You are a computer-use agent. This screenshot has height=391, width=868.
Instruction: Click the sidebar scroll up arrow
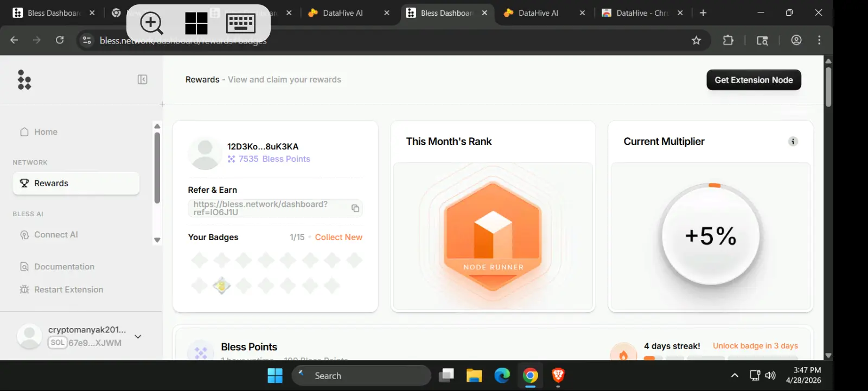pos(157,126)
